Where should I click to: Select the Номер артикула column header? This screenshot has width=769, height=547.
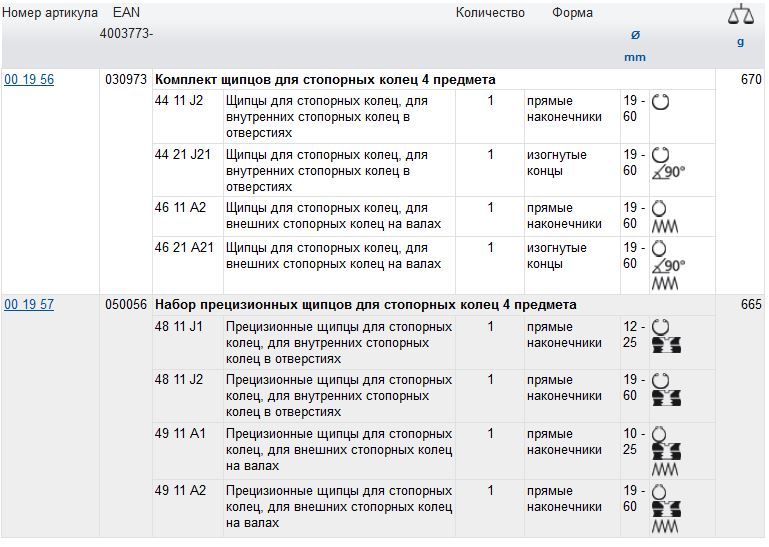pos(50,13)
